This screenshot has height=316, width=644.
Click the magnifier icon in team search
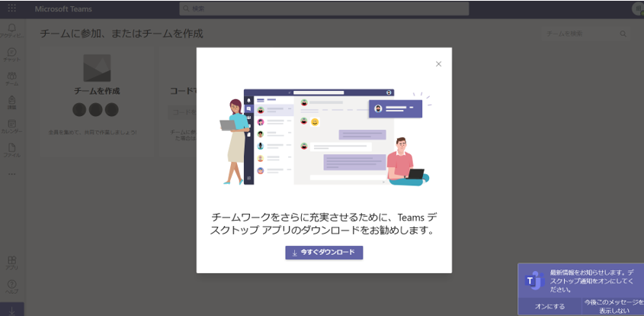[x=623, y=34]
